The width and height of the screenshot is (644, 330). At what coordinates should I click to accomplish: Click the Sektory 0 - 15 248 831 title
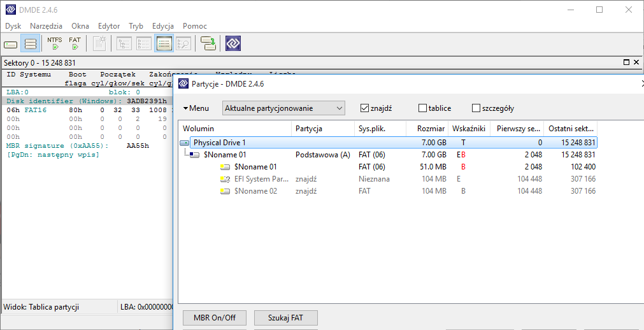(x=39, y=63)
